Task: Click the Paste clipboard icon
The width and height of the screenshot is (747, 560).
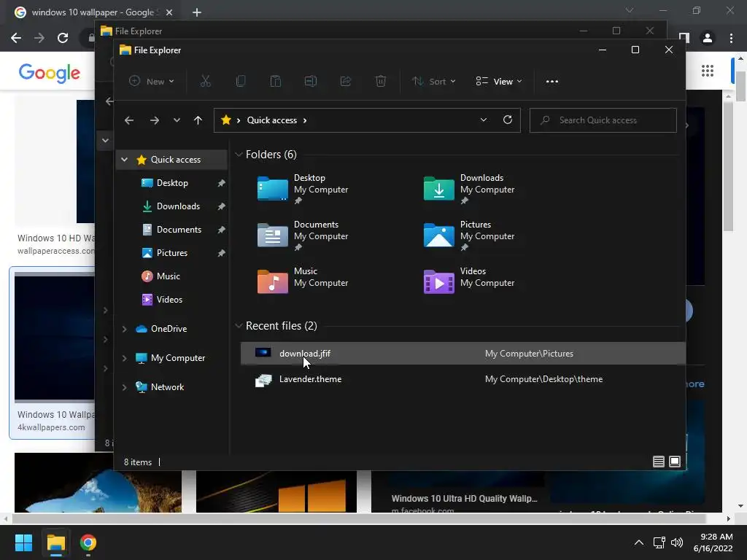Action: pyautogui.click(x=275, y=82)
